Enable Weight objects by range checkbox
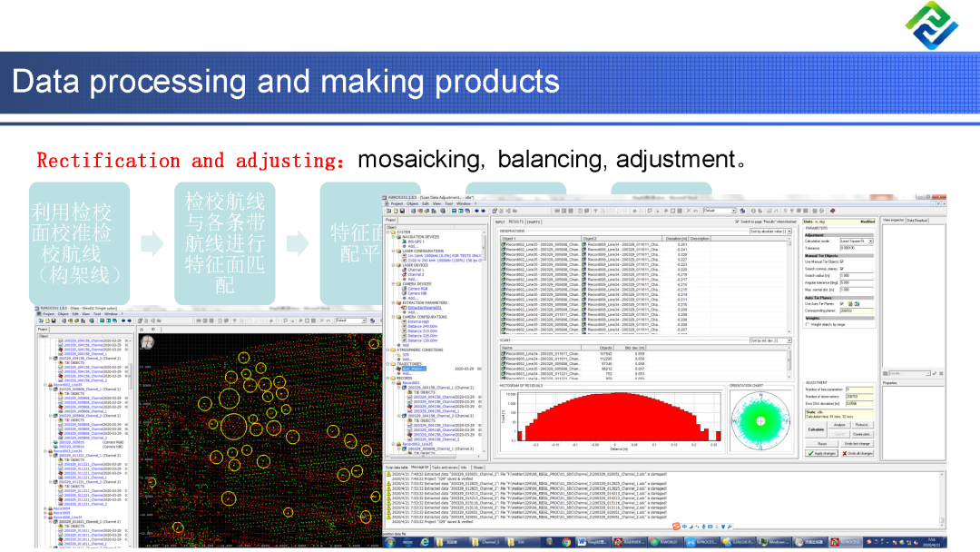Viewport: 980px width, 552px height. click(808, 324)
